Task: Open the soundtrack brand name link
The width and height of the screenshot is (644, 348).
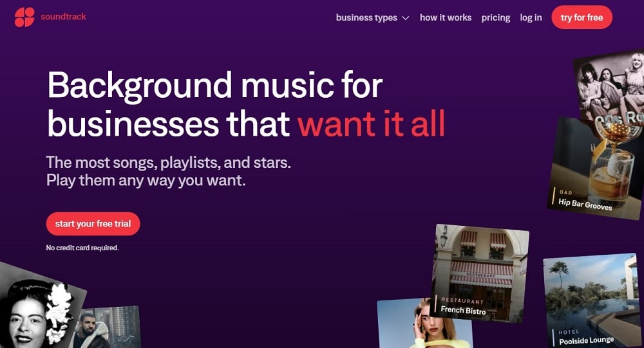Action: pyautogui.click(x=63, y=17)
